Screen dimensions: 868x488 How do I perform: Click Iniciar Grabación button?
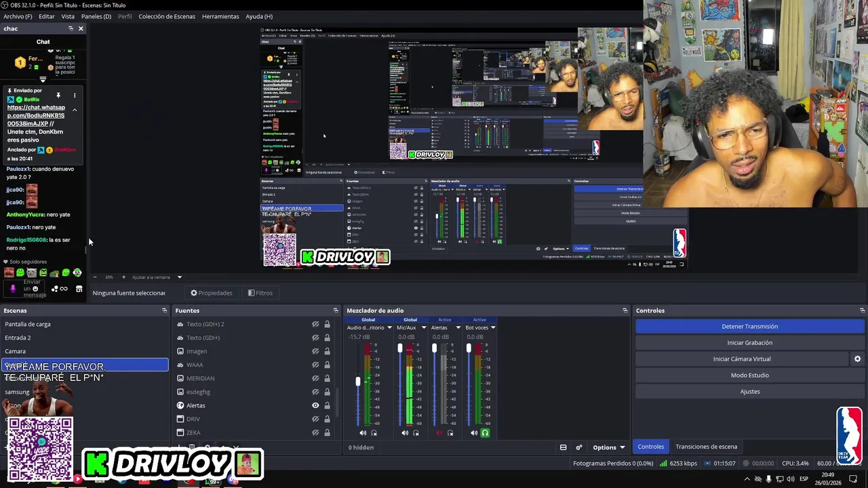pos(749,343)
